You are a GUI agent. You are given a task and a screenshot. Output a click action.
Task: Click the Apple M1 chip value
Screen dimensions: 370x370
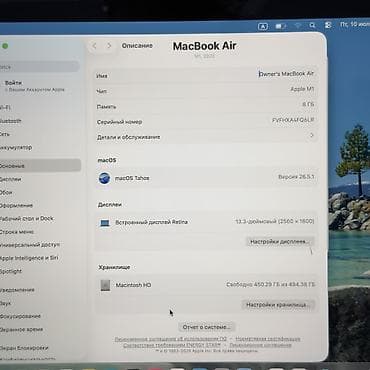click(302, 89)
